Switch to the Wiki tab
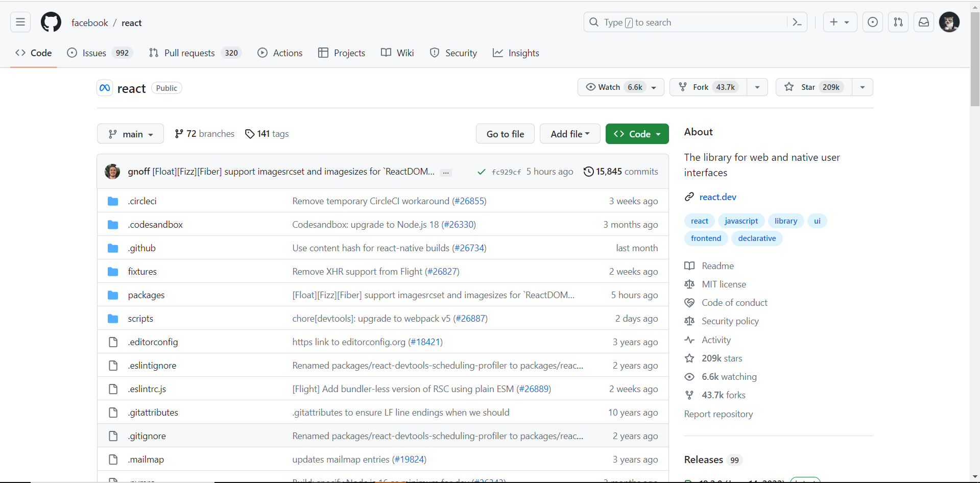 tap(398, 53)
